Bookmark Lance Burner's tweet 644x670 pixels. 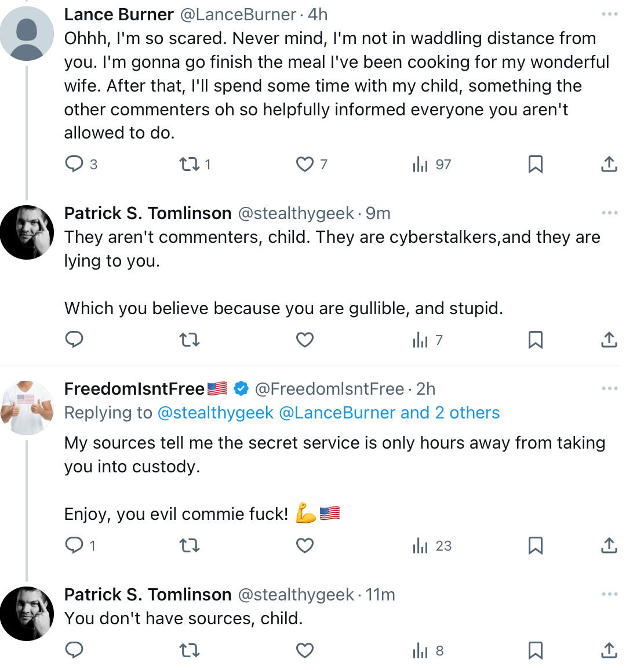(536, 165)
